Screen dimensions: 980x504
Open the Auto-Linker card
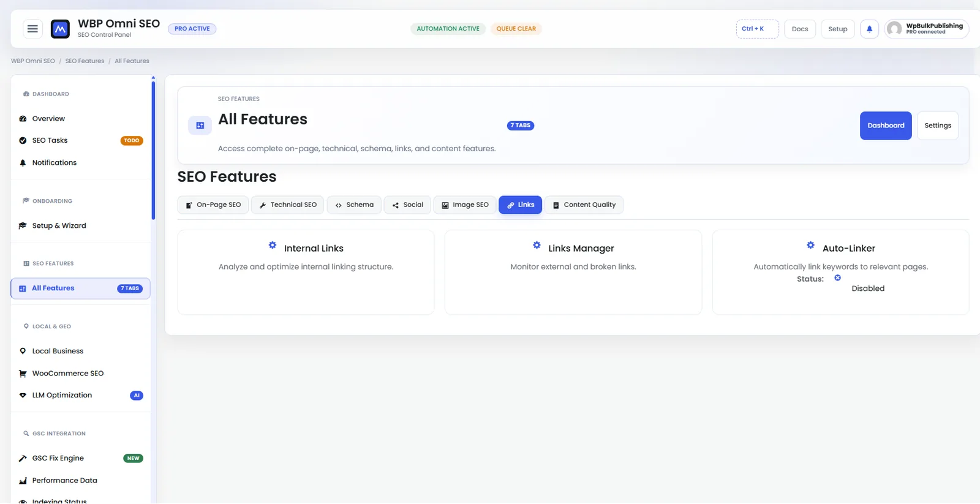[x=840, y=273]
